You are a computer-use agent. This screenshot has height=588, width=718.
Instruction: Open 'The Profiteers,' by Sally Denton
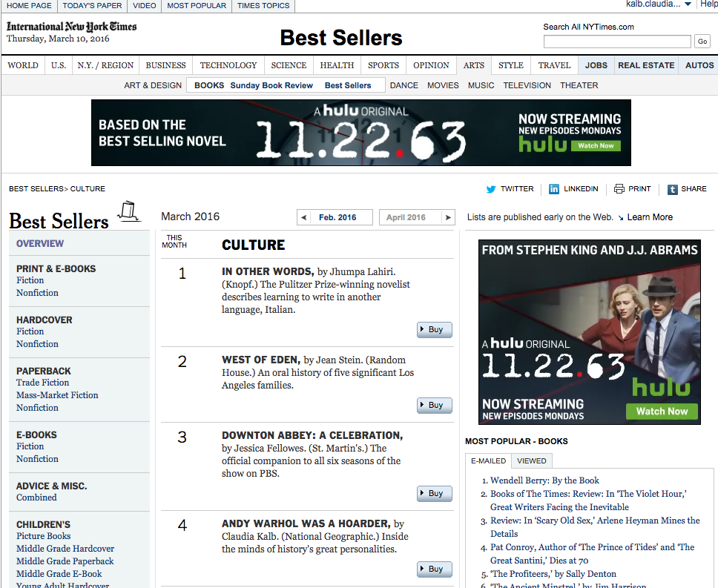pos(553,574)
